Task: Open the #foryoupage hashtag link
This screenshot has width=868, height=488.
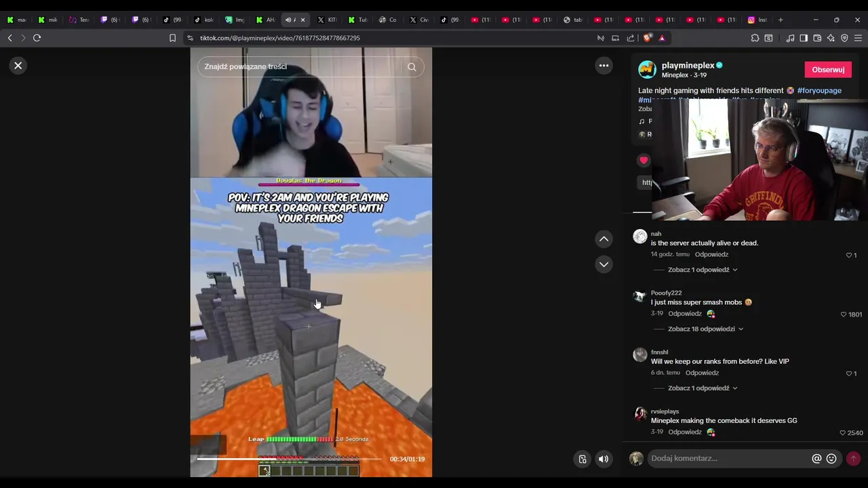Action: pos(819,90)
